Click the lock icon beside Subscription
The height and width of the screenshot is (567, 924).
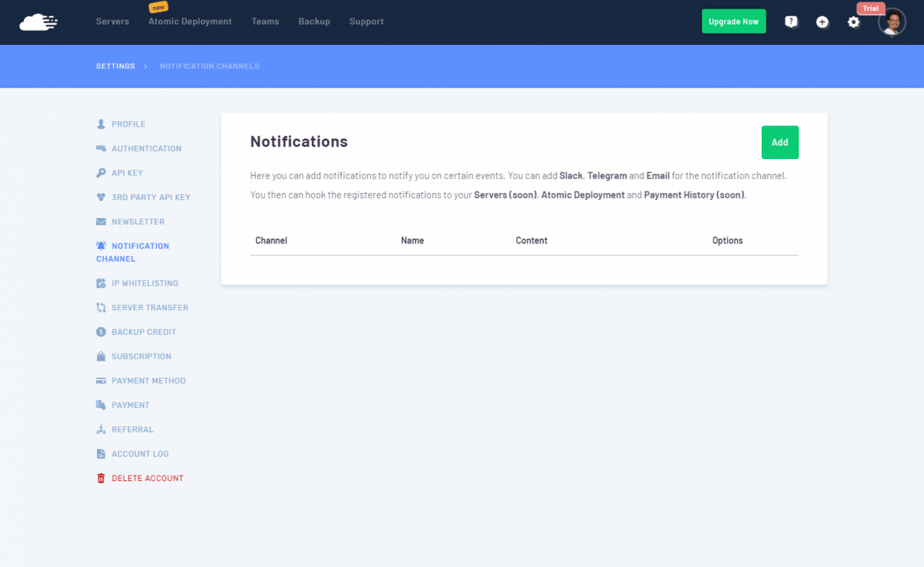tap(100, 356)
